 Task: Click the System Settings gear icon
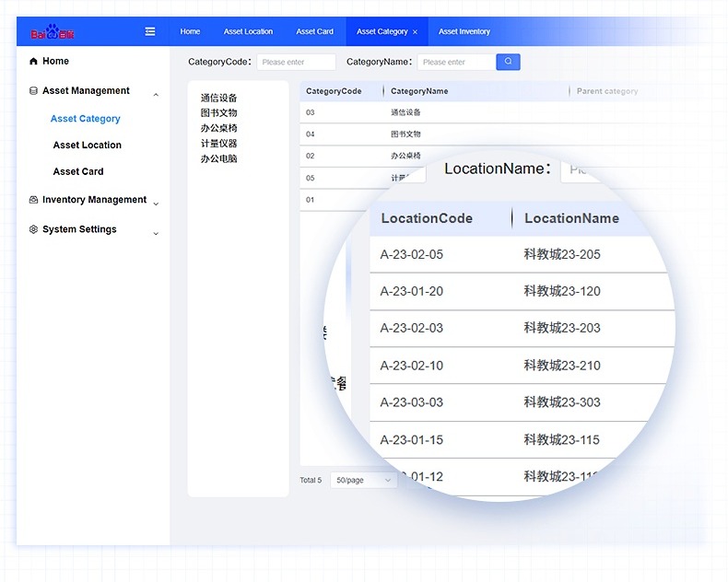[x=34, y=229]
